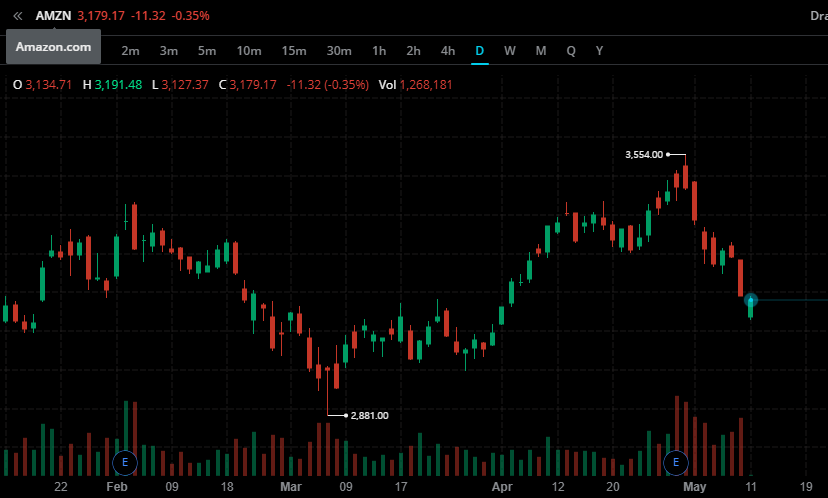Viewport: 828px width, 498px height.
Task: Open the February earnings E marker
Action: coord(125,463)
